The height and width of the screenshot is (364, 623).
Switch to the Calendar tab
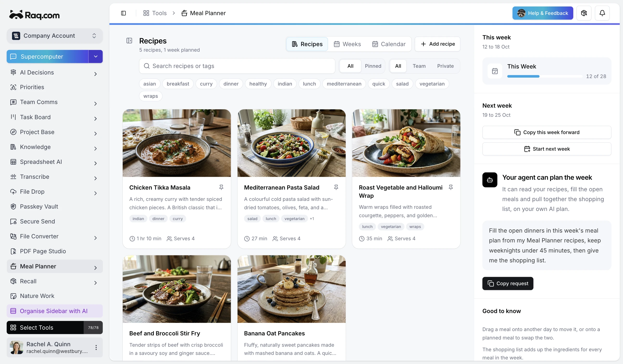pos(389,44)
